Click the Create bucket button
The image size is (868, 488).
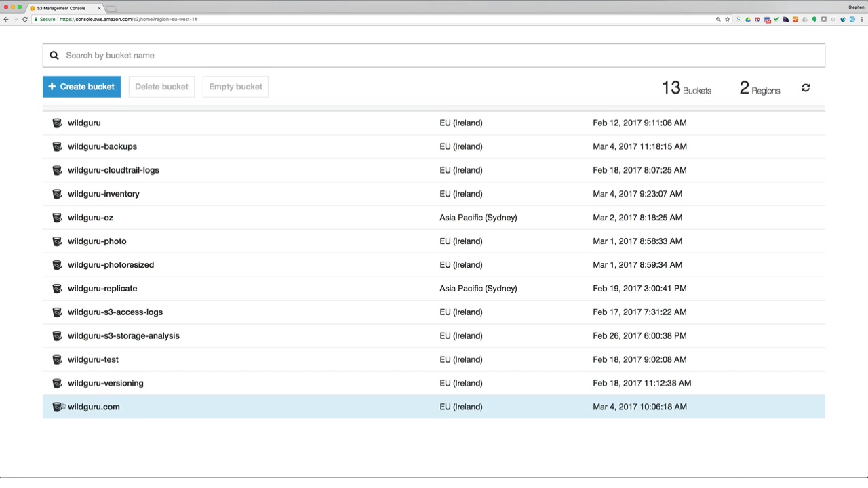click(x=81, y=87)
